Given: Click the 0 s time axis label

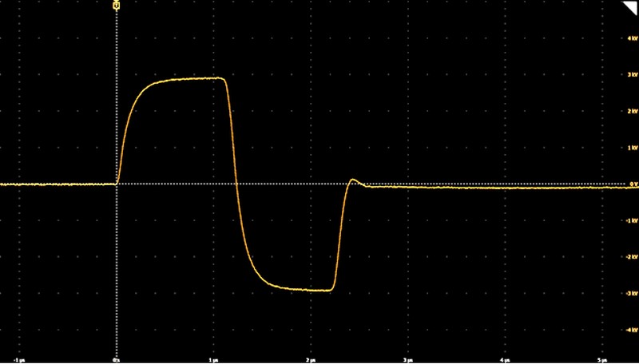Looking at the screenshot, I should (116, 360).
